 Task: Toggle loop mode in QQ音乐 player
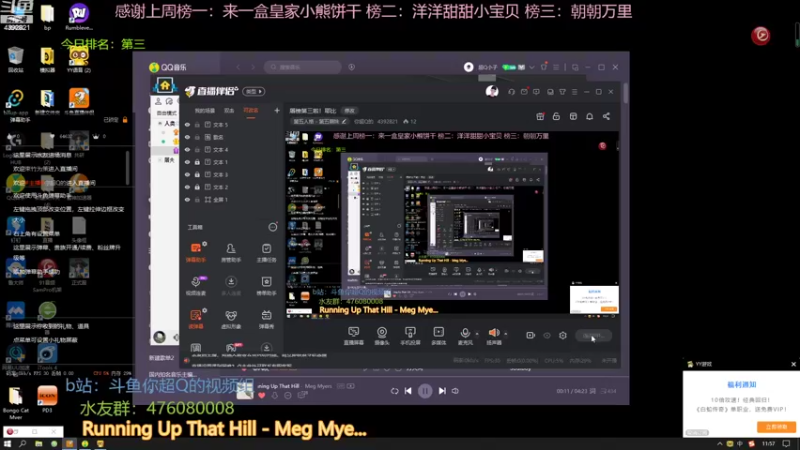pos(394,391)
